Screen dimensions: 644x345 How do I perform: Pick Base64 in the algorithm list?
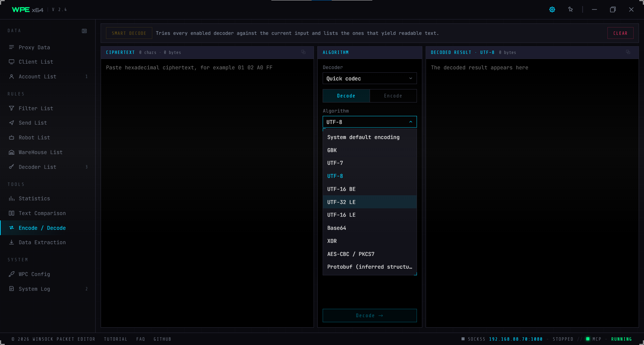(x=370, y=228)
